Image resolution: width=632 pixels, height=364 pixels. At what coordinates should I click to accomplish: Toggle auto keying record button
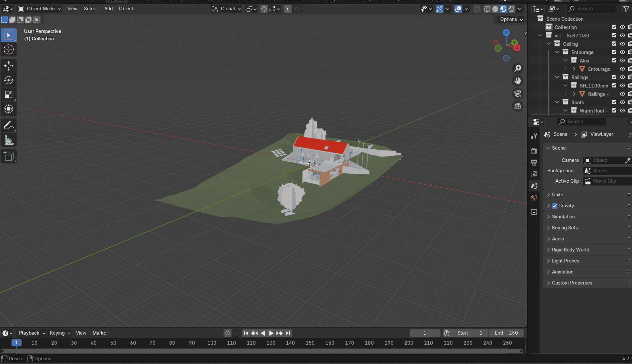228,333
